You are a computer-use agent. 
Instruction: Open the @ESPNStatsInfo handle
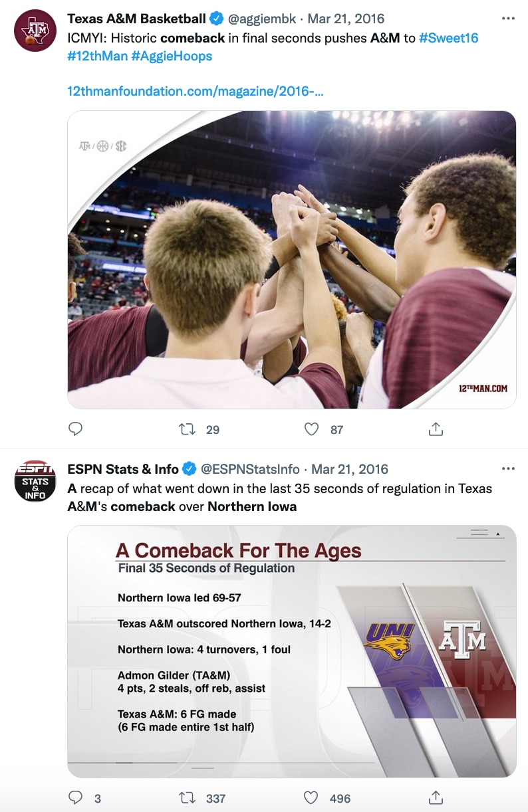click(x=250, y=469)
